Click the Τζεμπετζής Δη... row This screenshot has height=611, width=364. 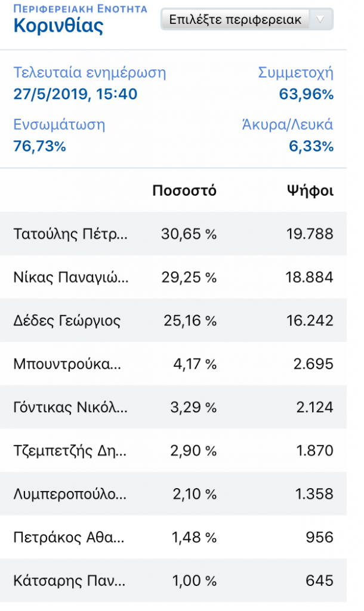click(x=173, y=450)
